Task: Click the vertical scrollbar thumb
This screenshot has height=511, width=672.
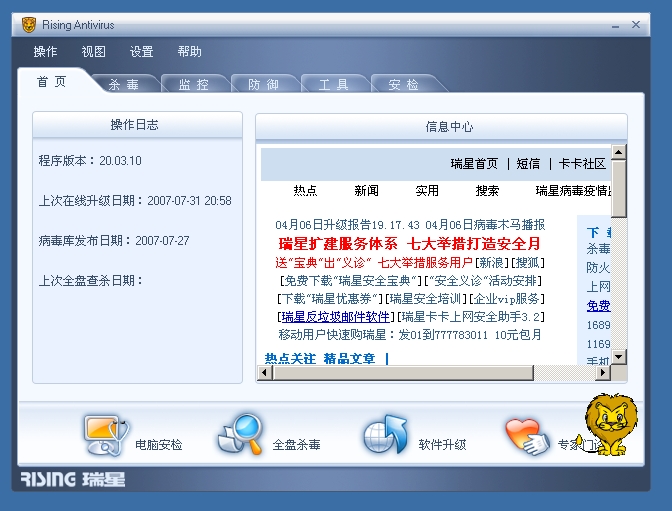Action: 619,189
